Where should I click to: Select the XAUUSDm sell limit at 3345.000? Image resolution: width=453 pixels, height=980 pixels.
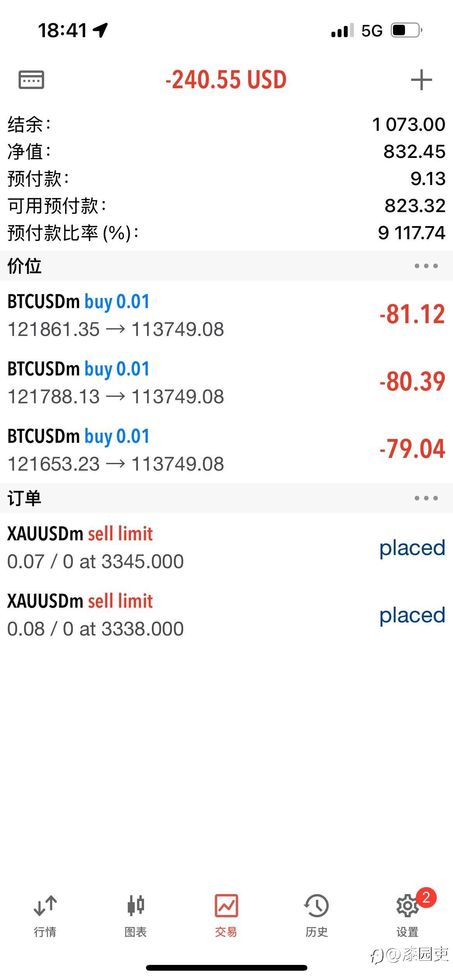click(226, 547)
